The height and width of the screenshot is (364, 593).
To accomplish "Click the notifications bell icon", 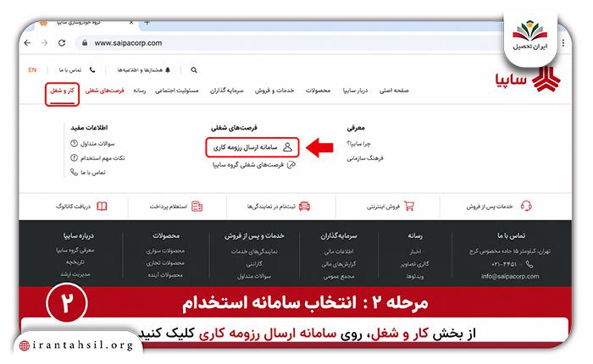I will [168, 70].
